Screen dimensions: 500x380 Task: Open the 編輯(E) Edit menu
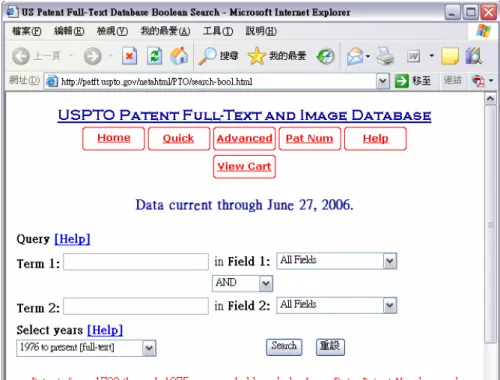pos(69,31)
